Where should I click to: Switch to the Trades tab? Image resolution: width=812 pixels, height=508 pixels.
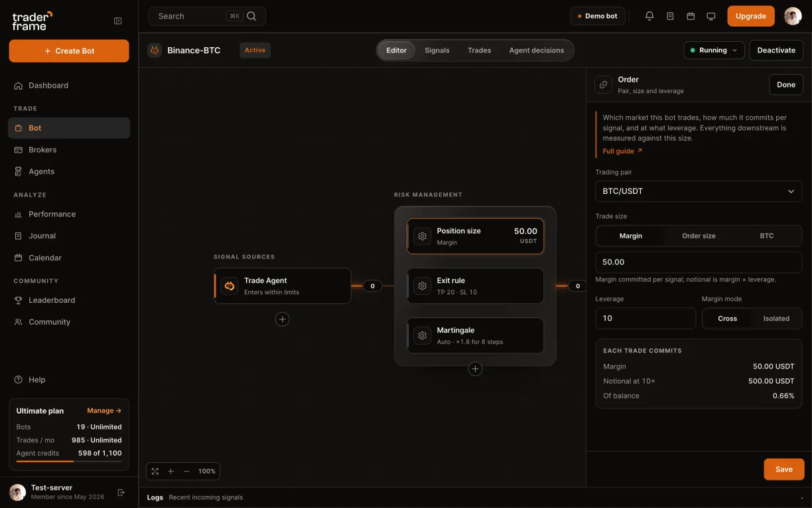pos(479,50)
